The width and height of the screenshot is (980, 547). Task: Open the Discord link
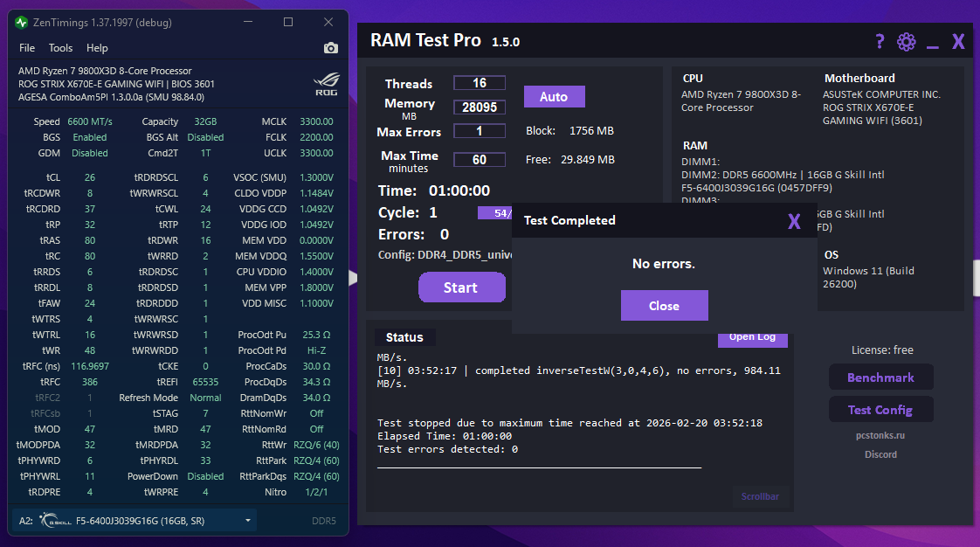tap(880, 454)
